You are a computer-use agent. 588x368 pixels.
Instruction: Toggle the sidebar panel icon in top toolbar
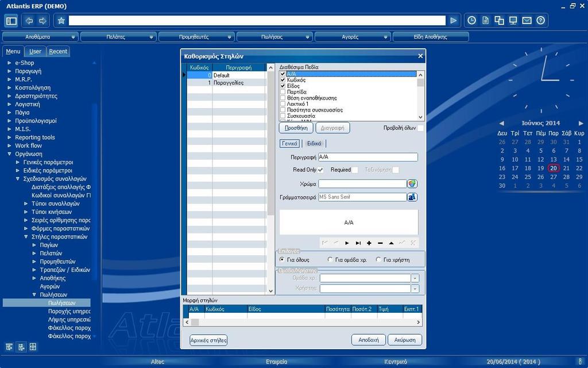[11, 21]
